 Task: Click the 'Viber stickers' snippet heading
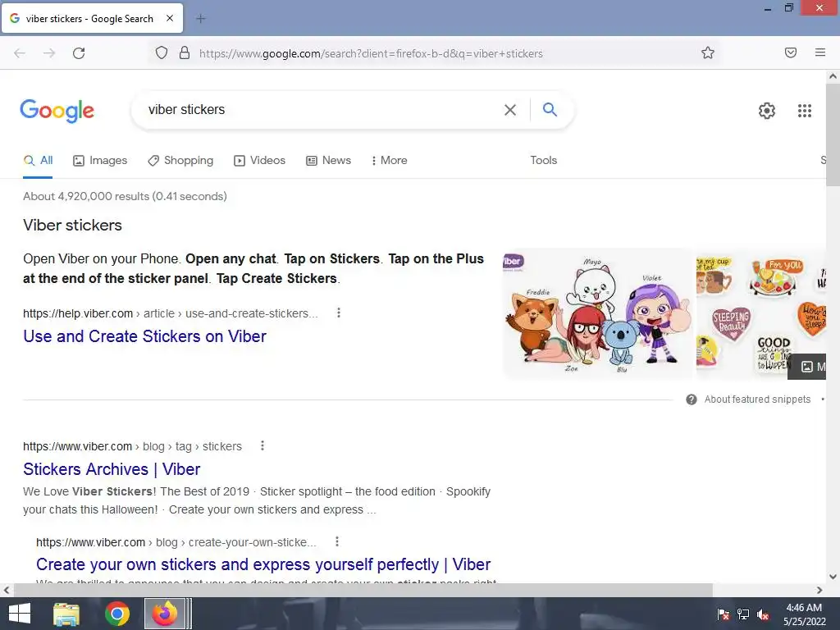tap(72, 225)
